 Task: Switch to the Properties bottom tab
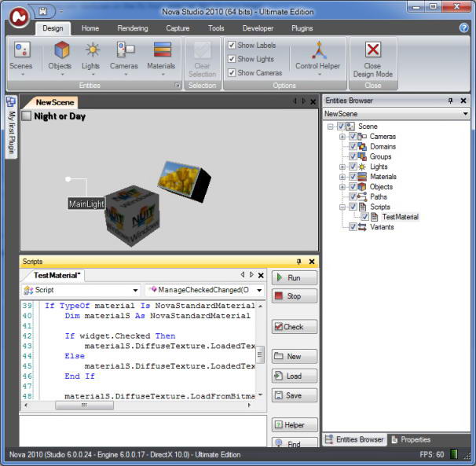pos(411,439)
